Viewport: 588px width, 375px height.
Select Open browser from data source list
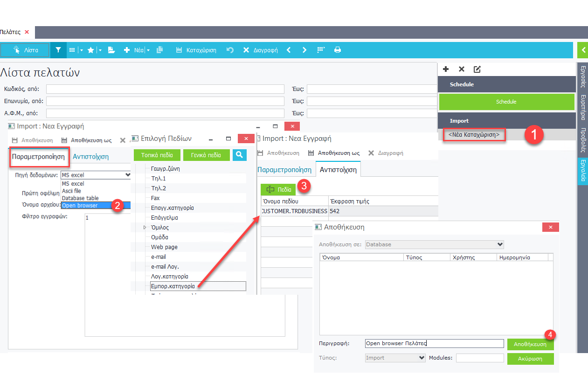pos(80,205)
